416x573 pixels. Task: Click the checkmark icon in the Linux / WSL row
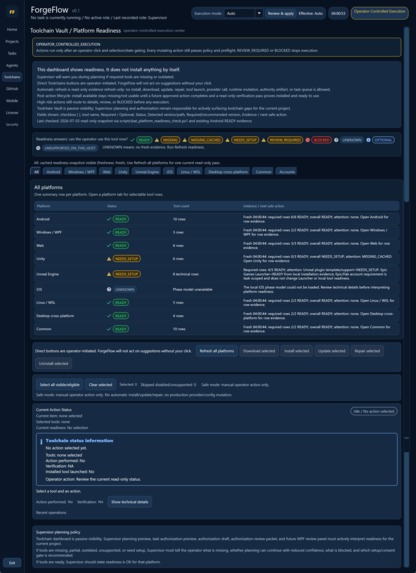[109, 303]
